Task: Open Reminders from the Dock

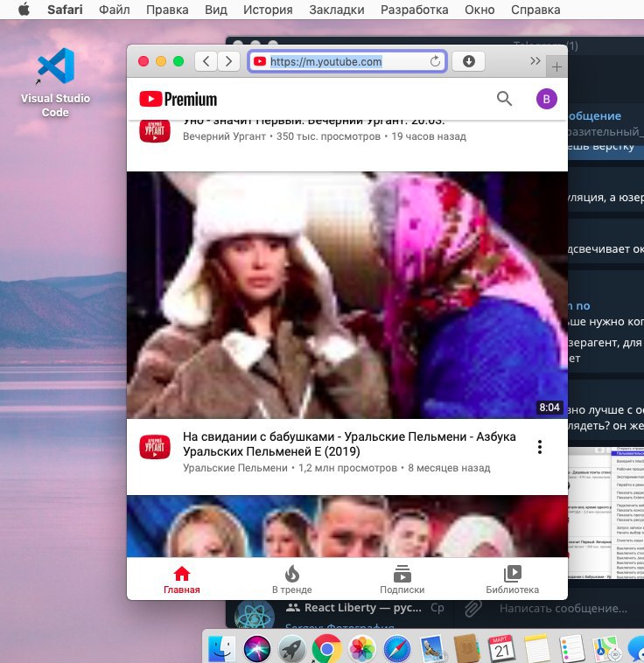Action: (x=571, y=648)
